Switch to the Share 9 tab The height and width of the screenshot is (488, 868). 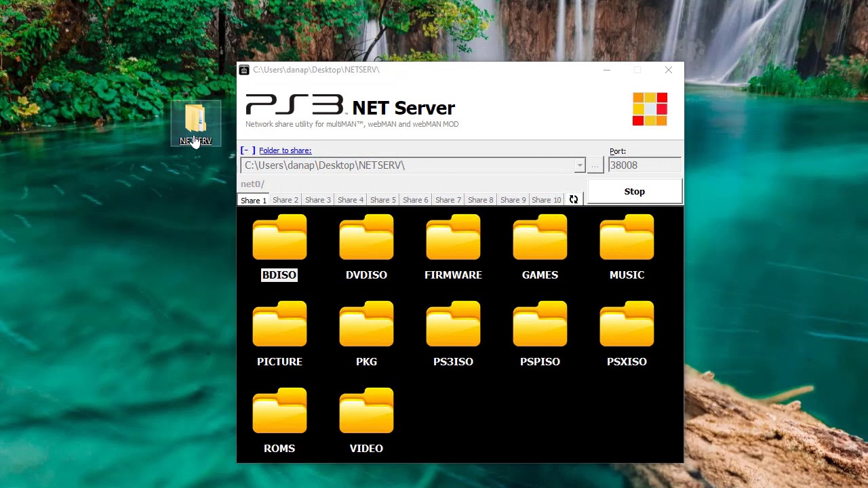point(513,200)
